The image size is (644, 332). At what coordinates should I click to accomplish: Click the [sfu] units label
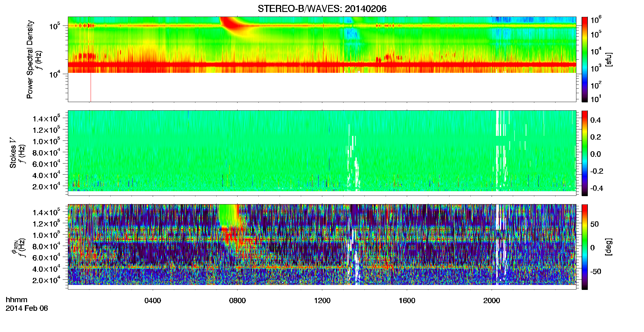[609, 59]
